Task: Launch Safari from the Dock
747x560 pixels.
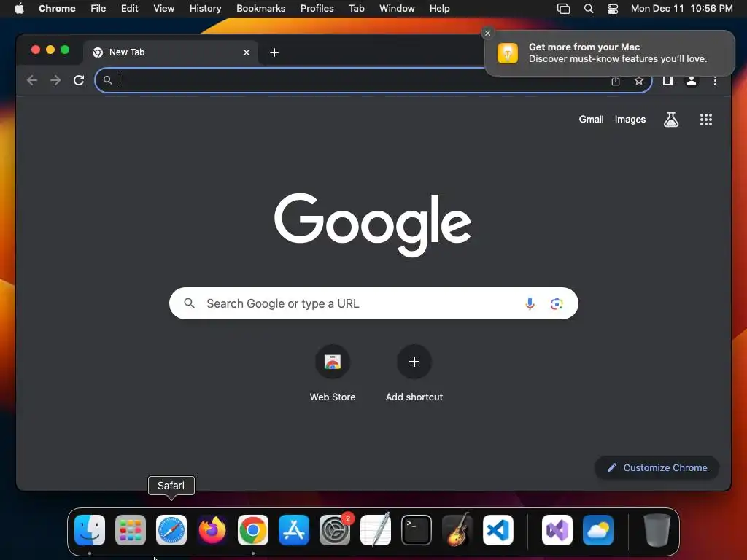Action: tap(171, 530)
